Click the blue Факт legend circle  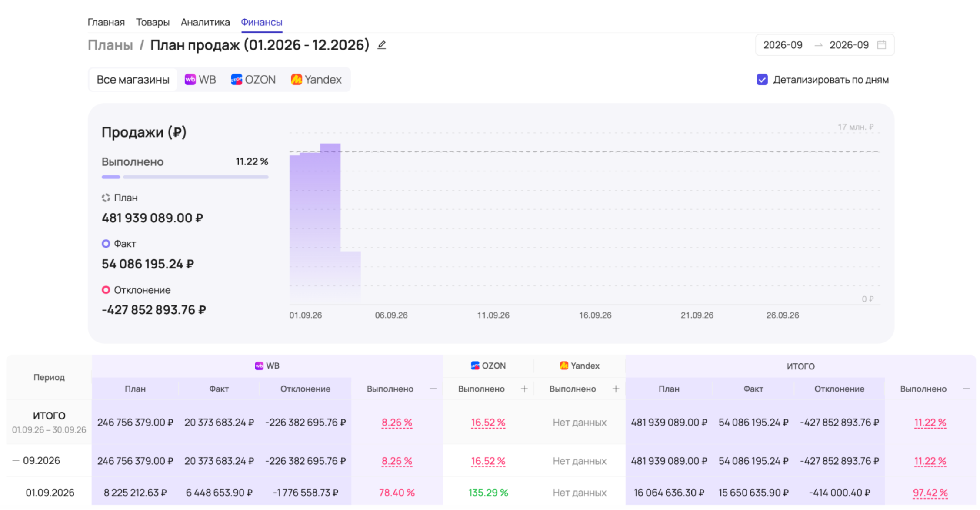(106, 244)
